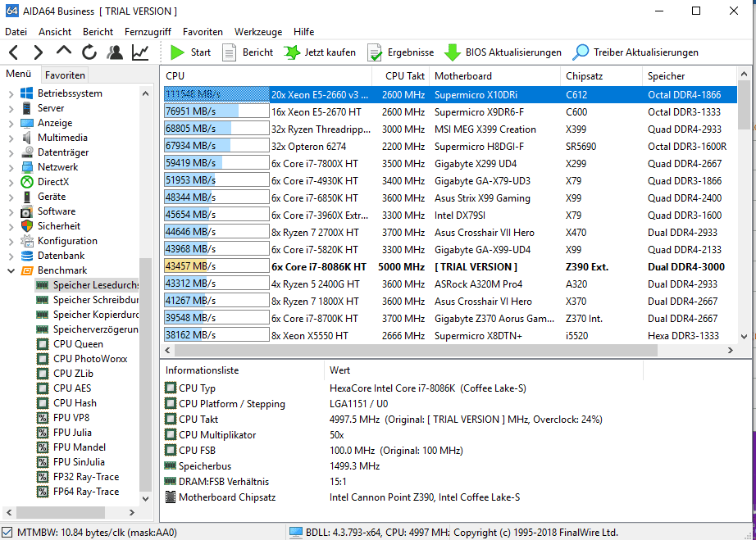Select the 68805 MB/s Ryzen Threadripper result bar
Viewport: 756px width, 540px height.
point(216,129)
